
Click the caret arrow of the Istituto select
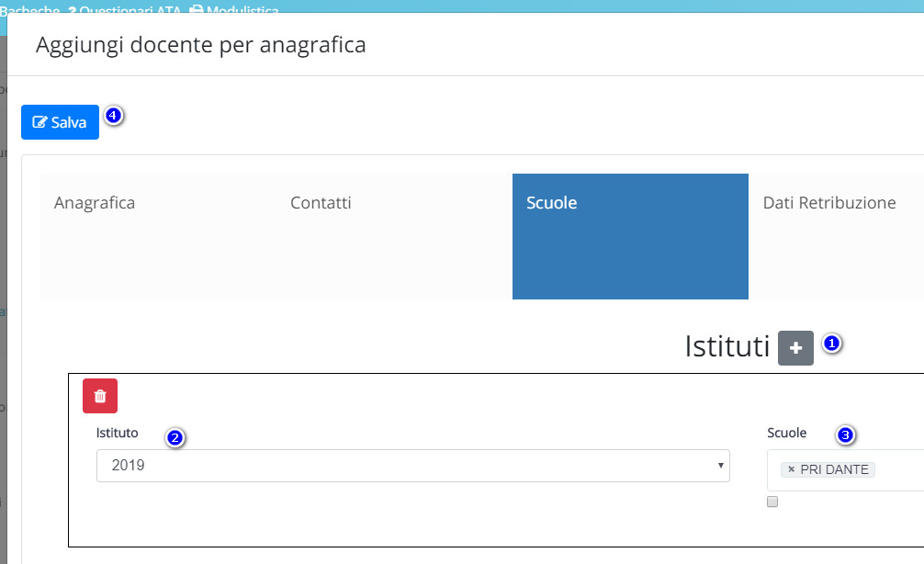720,466
